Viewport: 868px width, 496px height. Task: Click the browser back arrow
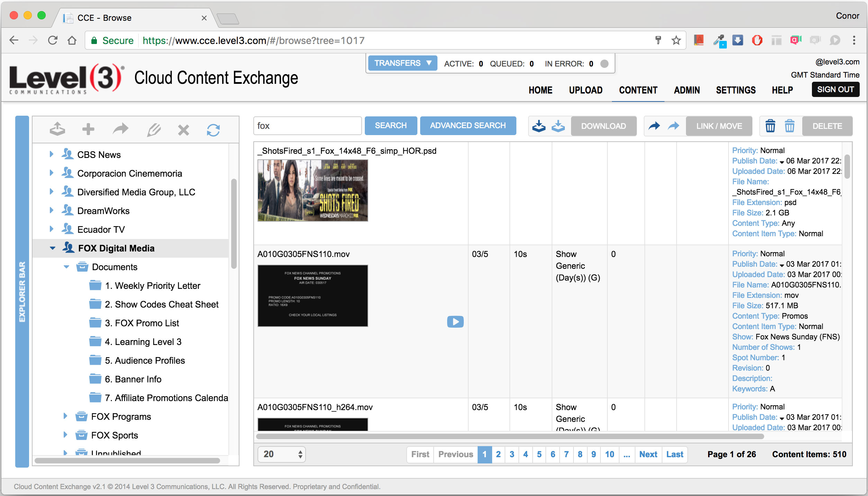[14, 41]
